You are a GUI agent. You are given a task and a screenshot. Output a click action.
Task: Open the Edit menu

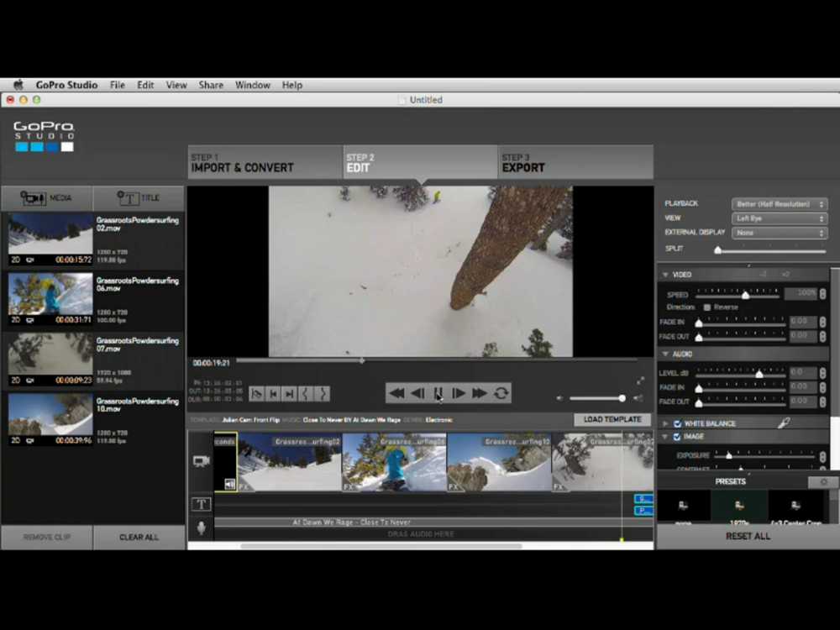click(x=145, y=85)
